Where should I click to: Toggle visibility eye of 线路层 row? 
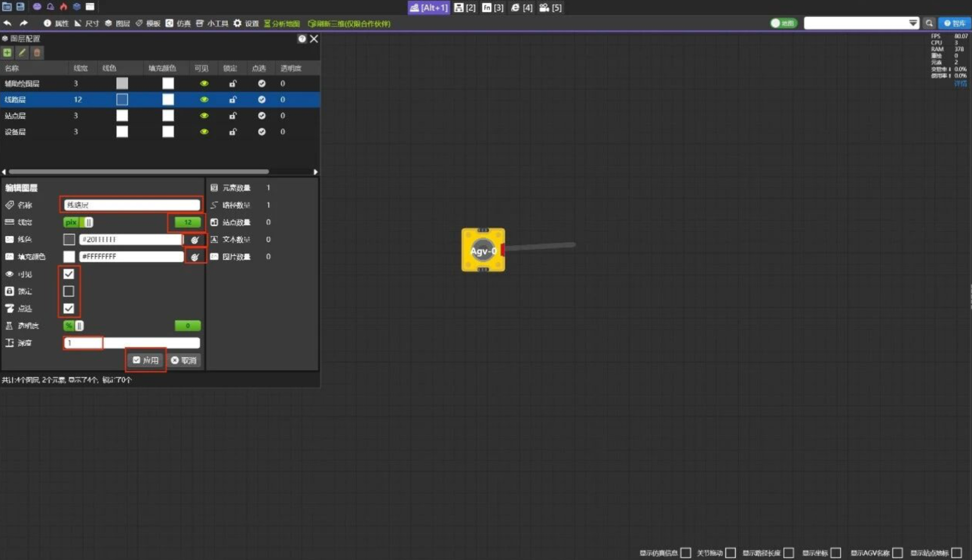point(204,100)
